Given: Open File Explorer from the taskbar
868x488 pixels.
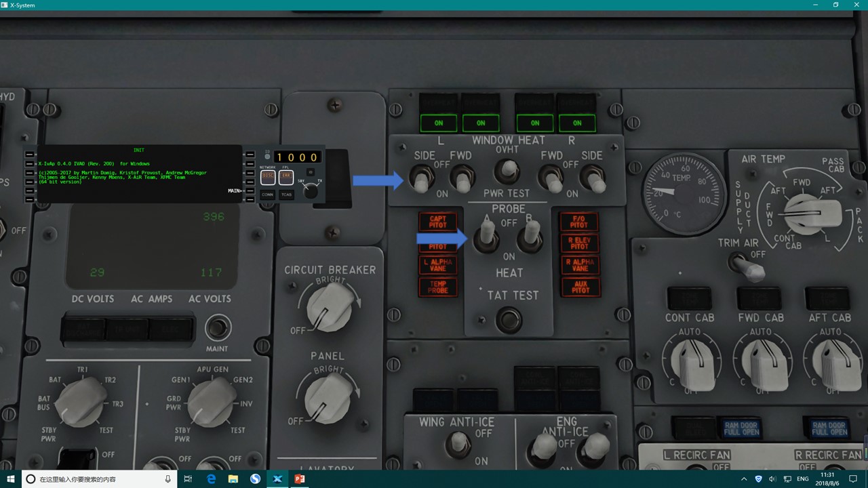Looking at the screenshot, I should click(233, 479).
